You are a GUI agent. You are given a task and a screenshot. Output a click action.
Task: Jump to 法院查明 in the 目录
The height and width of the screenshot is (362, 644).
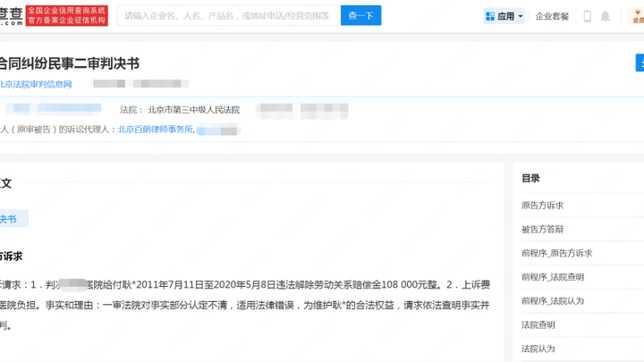point(538,324)
